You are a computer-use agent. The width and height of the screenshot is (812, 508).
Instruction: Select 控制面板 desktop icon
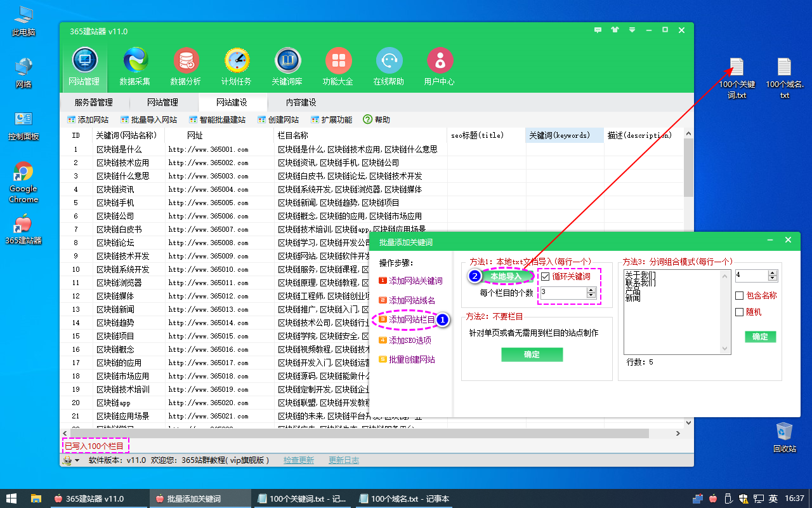click(23, 125)
